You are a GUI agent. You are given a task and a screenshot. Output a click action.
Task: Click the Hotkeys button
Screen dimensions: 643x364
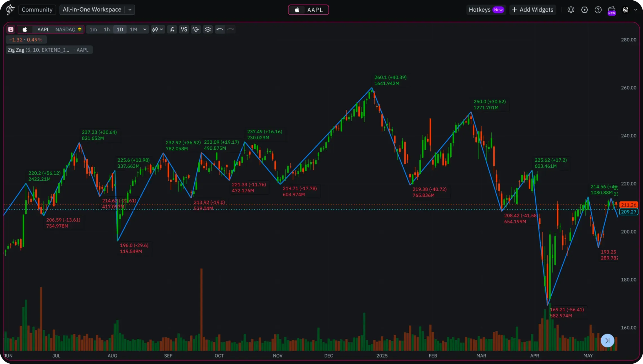click(x=486, y=10)
